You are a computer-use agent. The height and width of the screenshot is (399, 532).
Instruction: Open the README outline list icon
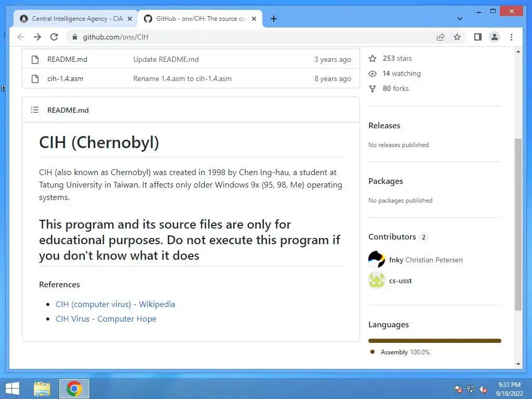pos(35,110)
